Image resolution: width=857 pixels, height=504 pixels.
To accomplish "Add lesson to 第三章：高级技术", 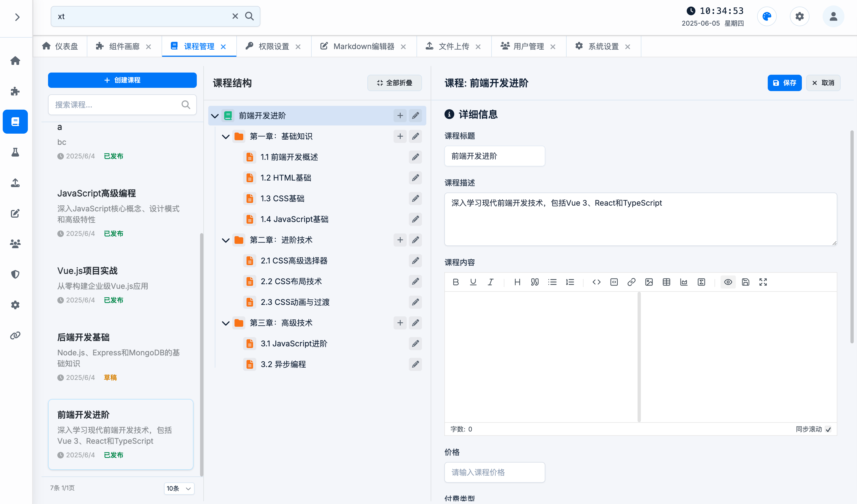I will click(x=400, y=323).
